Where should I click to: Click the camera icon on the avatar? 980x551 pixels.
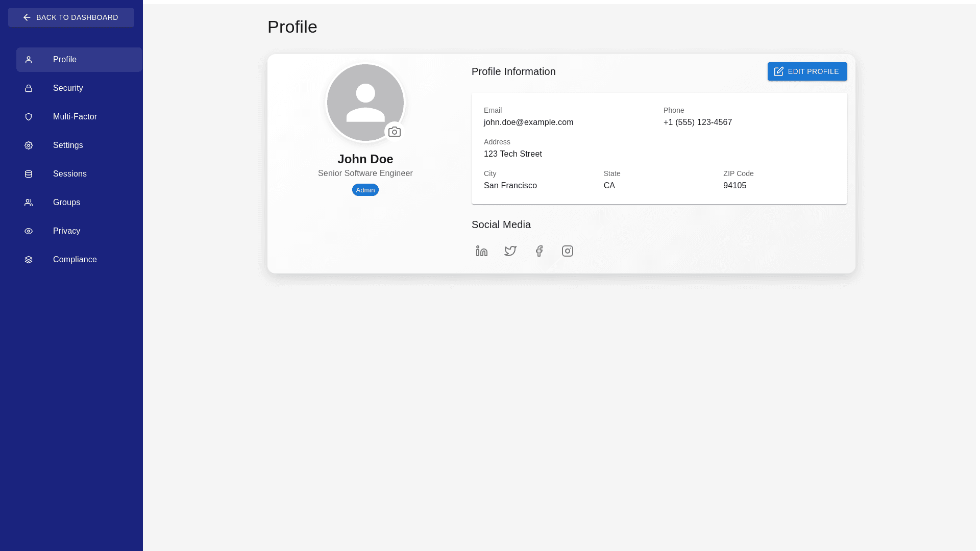(394, 132)
